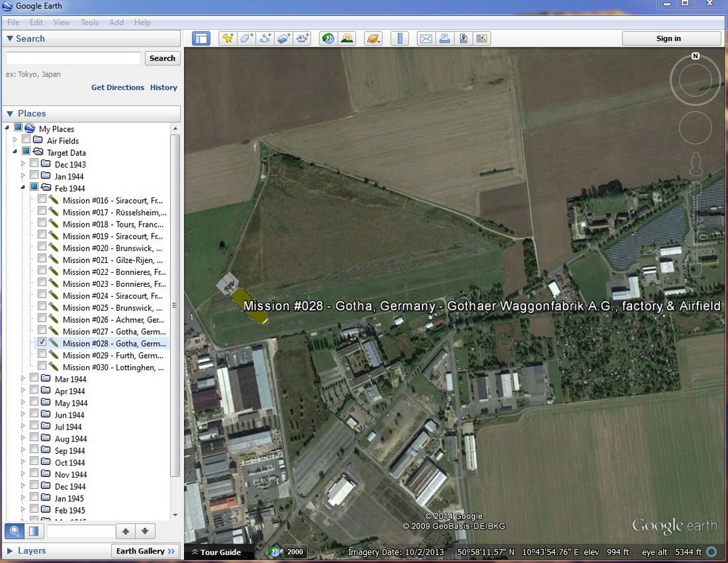Open the Add menu
Viewport: 728px width, 563px height.
pos(116,22)
